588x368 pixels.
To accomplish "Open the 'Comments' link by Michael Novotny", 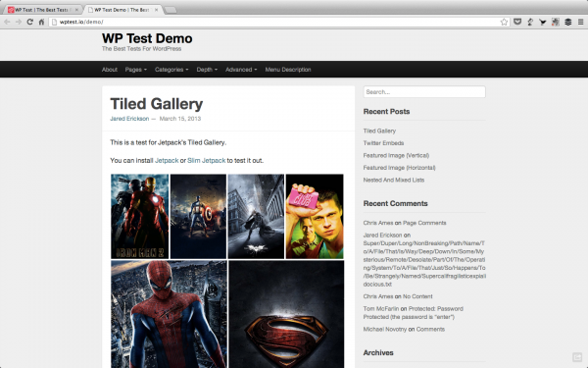I will pyautogui.click(x=430, y=330).
